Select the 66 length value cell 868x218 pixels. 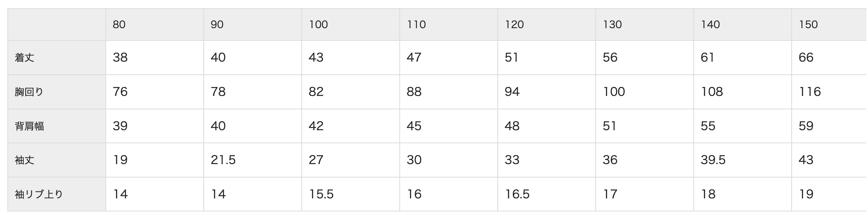pyautogui.click(x=830, y=58)
